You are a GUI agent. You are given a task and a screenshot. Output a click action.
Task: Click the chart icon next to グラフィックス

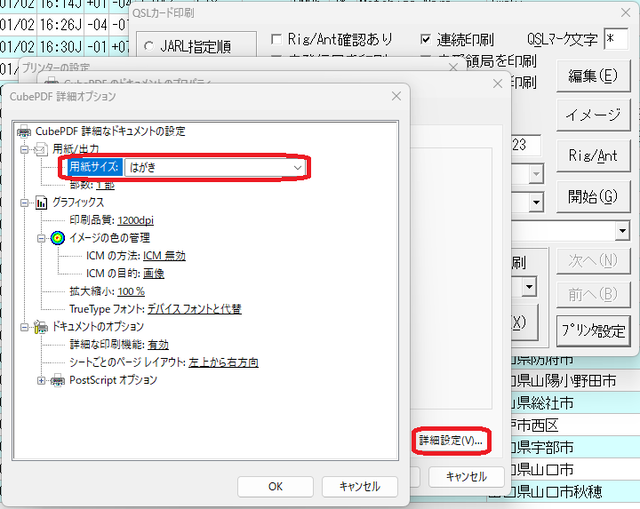point(41,202)
